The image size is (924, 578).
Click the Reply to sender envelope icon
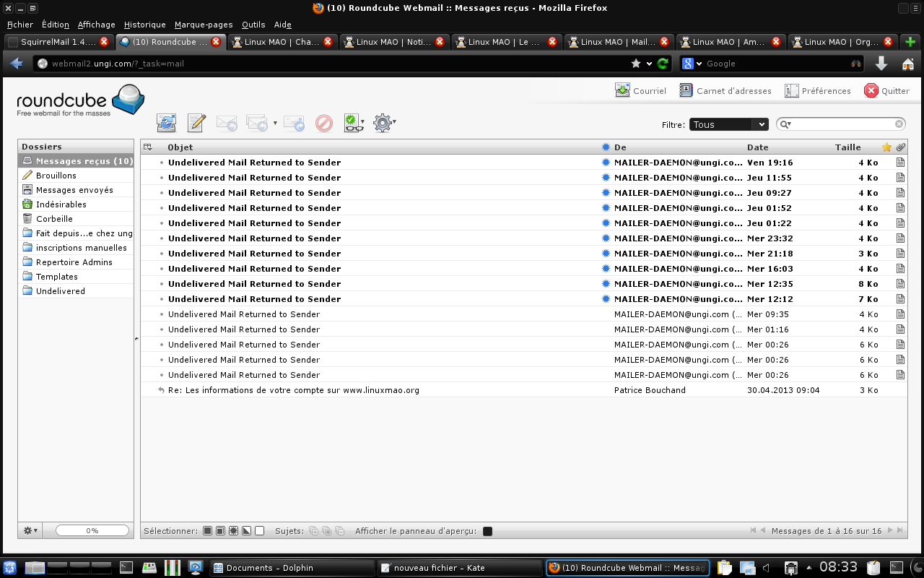[x=227, y=123]
